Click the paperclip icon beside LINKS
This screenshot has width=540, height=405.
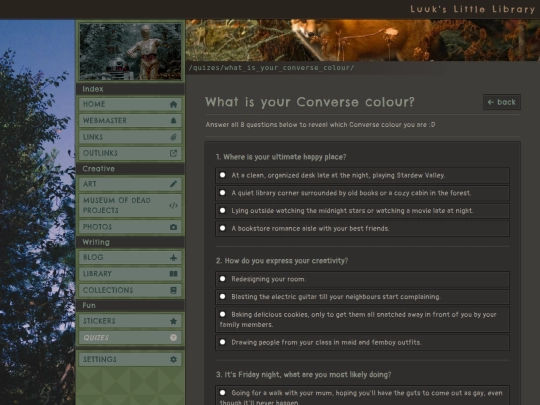click(x=173, y=137)
